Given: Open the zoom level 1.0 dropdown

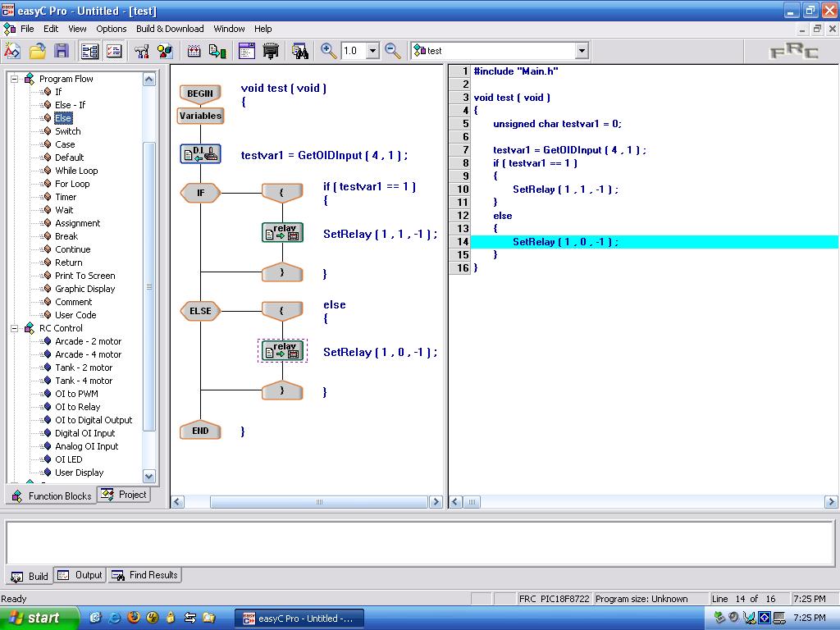Looking at the screenshot, I should coord(373,51).
